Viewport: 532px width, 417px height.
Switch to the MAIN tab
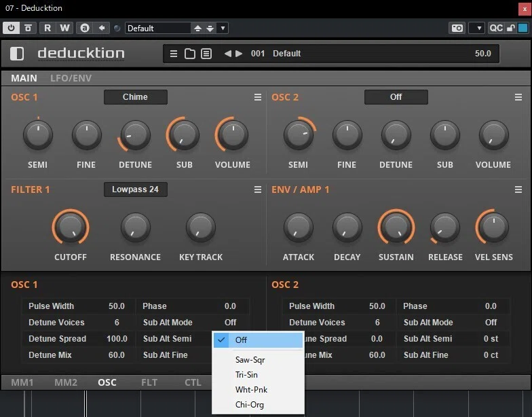click(24, 78)
